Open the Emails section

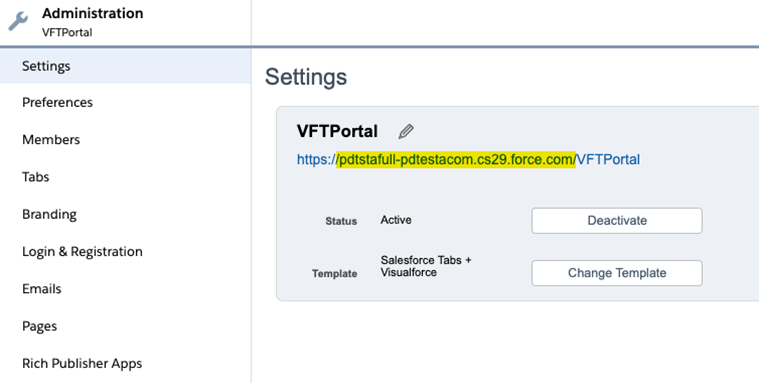[x=125, y=289]
